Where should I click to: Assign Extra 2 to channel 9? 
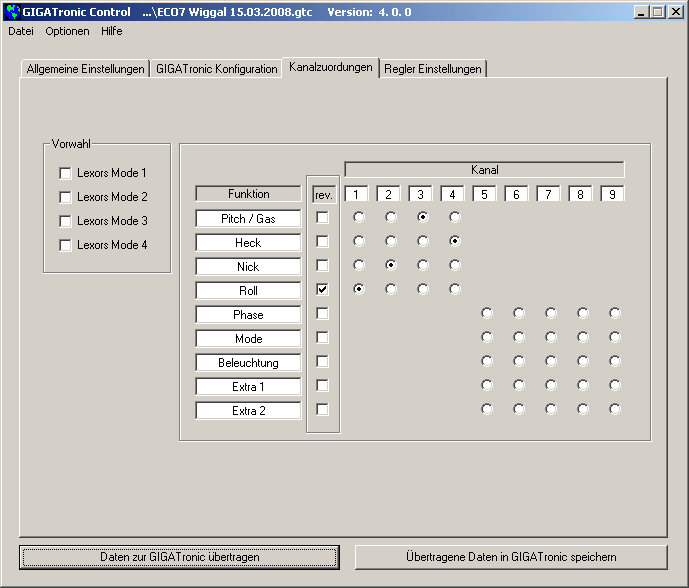(615, 409)
